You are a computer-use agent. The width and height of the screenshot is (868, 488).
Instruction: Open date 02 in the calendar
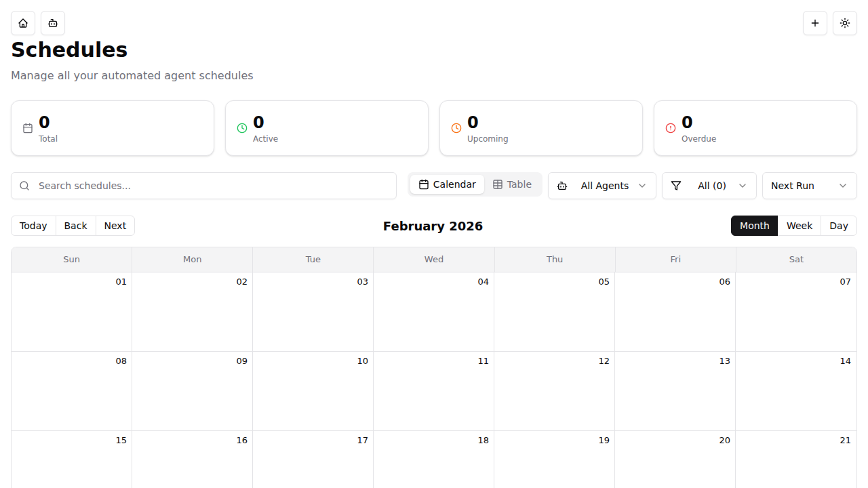click(x=241, y=281)
